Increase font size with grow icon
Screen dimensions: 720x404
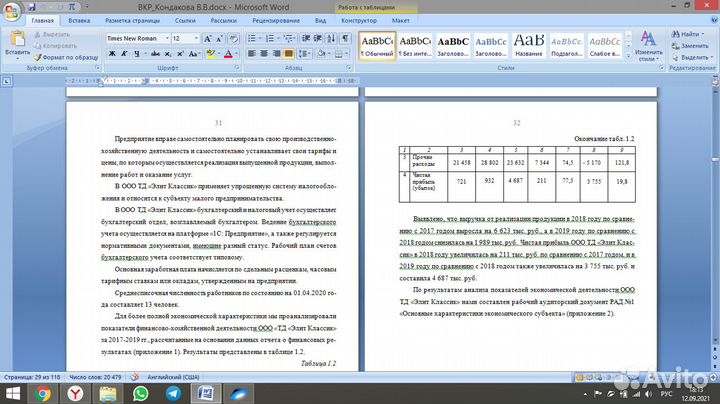pos(206,37)
